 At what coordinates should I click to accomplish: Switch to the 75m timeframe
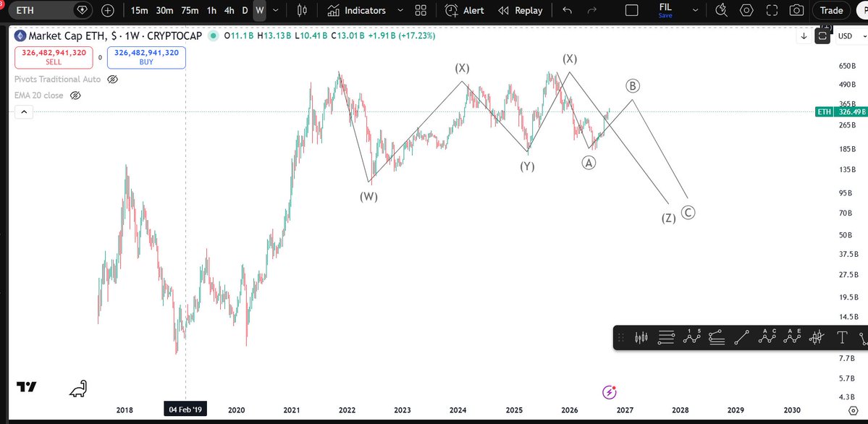(x=190, y=11)
